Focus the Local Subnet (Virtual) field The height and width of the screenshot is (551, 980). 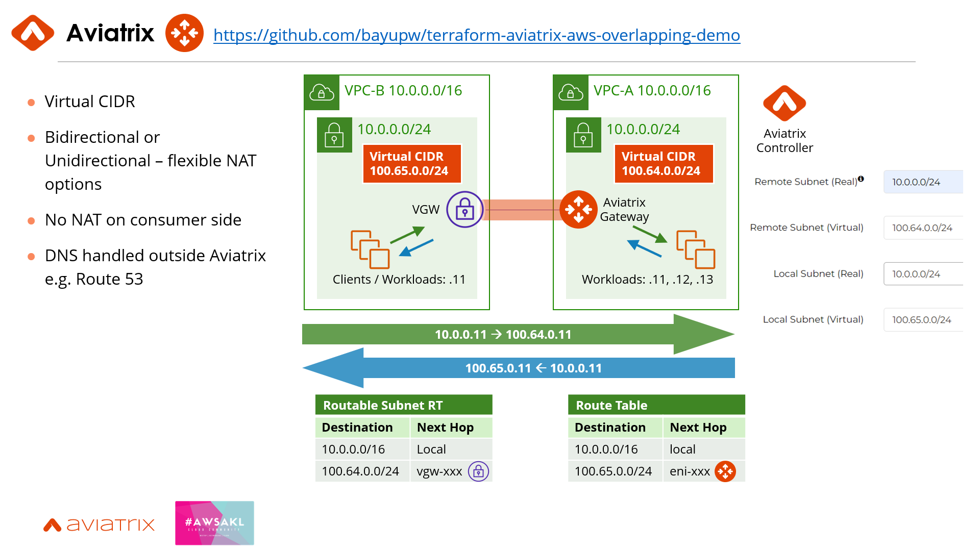coord(923,319)
